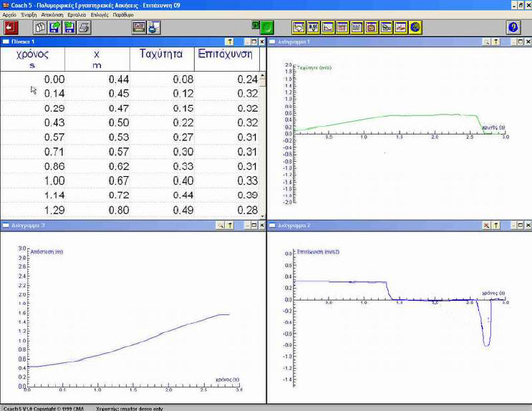Click the yellow show-image window icon

coord(299,27)
